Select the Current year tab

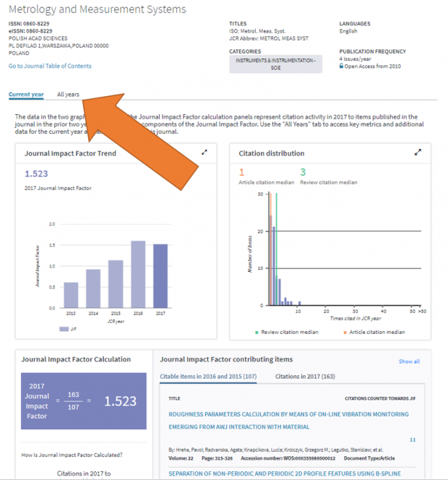click(26, 95)
